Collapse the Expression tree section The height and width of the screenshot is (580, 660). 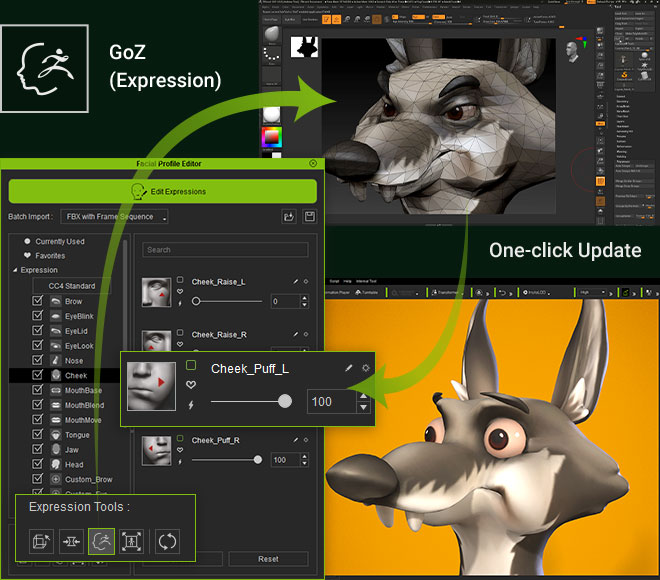[x=15, y=270]
